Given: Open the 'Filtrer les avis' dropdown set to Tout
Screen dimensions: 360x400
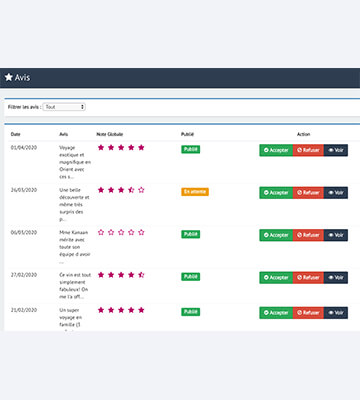Looking at the screenshot, I should 64,107.
